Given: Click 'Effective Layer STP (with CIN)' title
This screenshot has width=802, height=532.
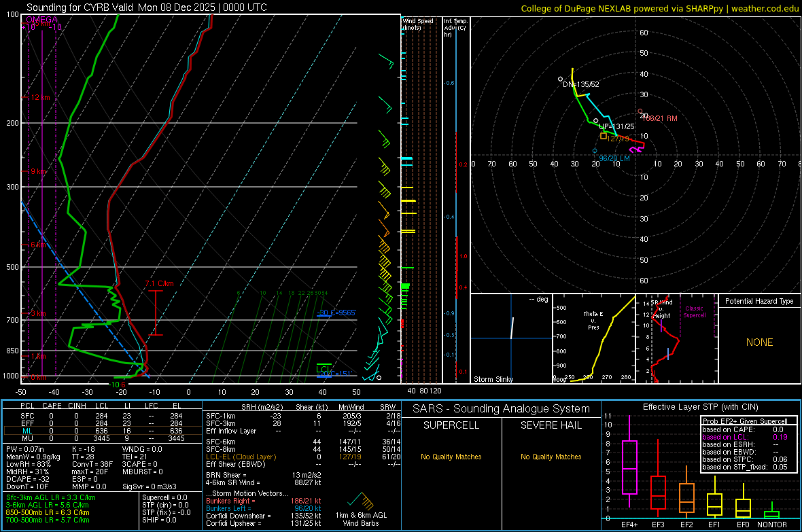Looking at the screenshot, I should [700, 407].
